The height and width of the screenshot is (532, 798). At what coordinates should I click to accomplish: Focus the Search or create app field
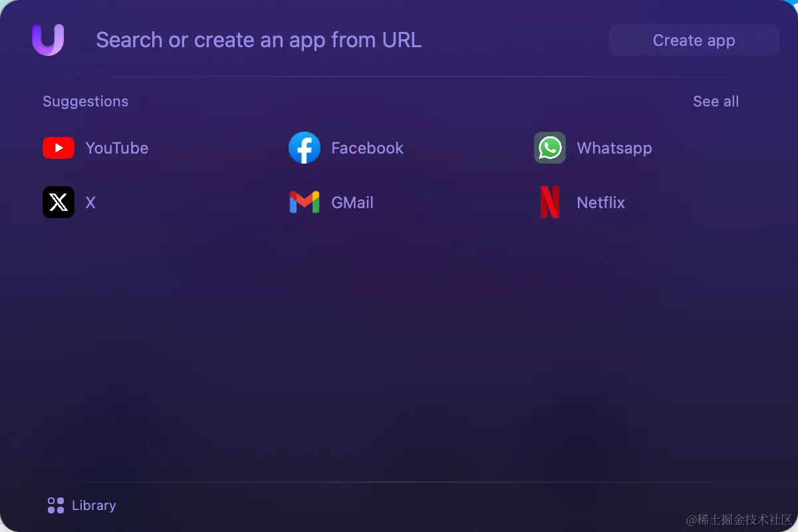[259, 40]
